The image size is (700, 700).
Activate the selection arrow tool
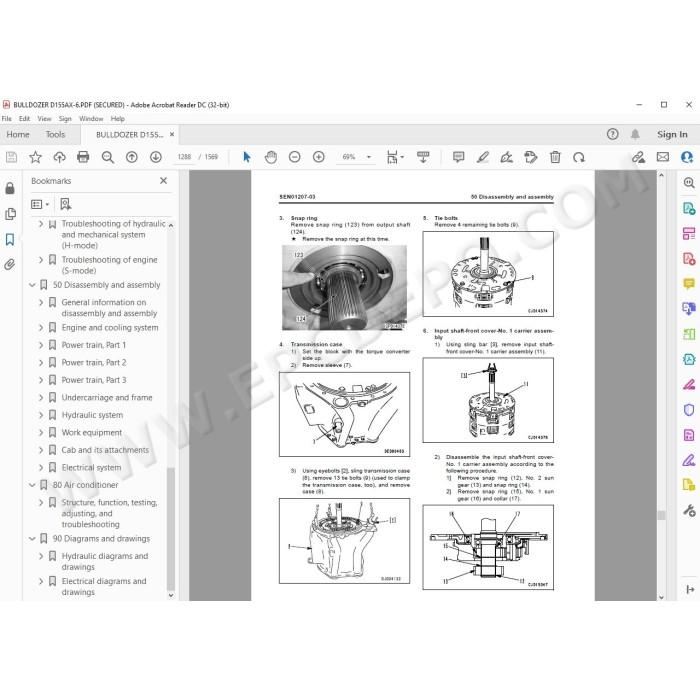(x=247, y=157)
